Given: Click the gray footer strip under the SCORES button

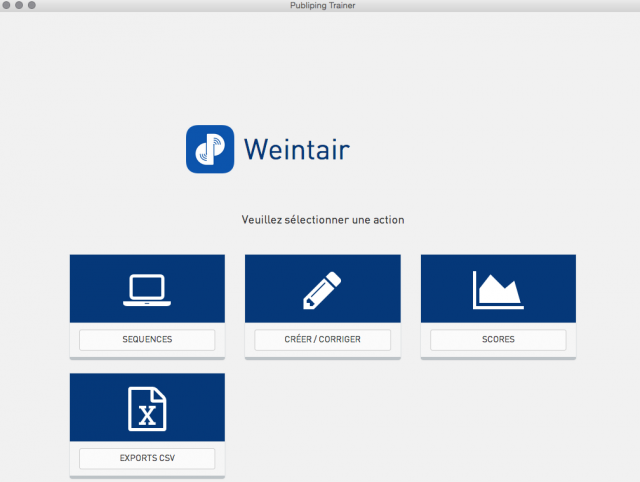Looking at the screenshot, I should tap(498, 355).
